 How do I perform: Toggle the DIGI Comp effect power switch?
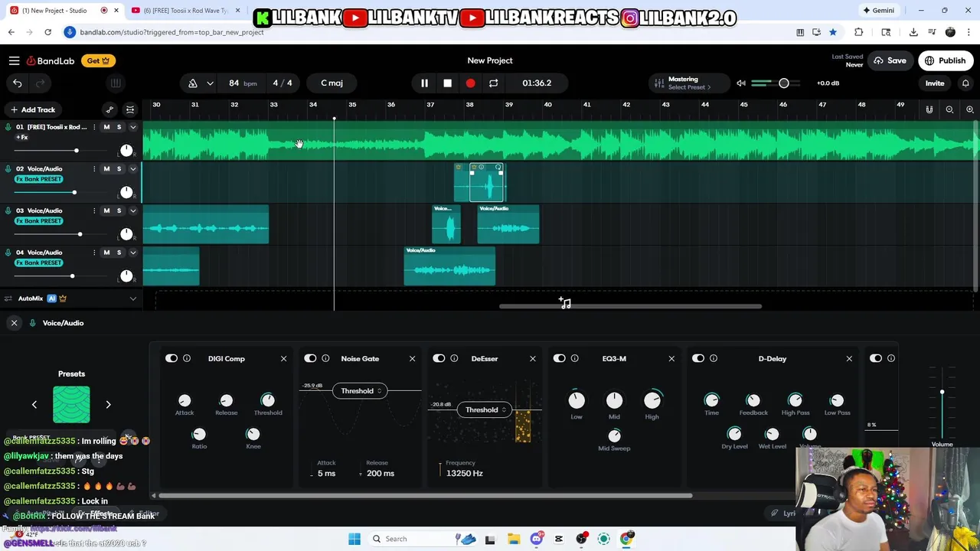click(171, 358)
